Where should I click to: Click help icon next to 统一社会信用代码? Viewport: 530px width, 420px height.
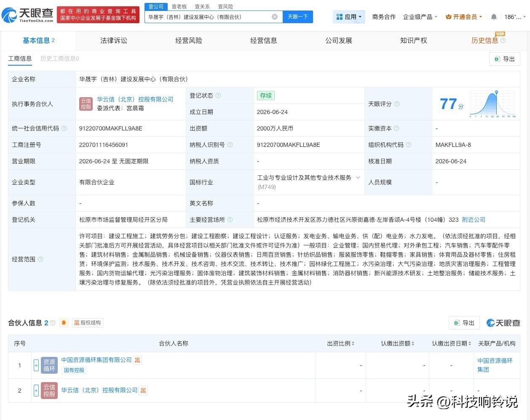tap(64, 128)
